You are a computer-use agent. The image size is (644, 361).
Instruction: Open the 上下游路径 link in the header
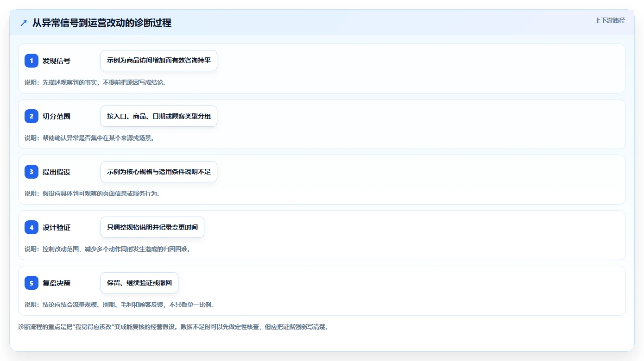[610, 20]
